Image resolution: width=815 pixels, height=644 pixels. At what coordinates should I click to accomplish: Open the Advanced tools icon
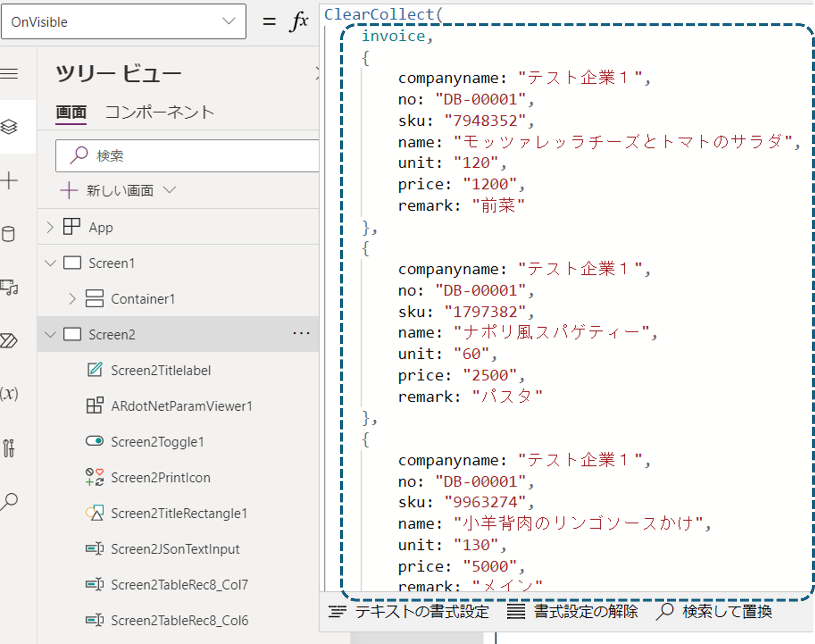[9, 448]
